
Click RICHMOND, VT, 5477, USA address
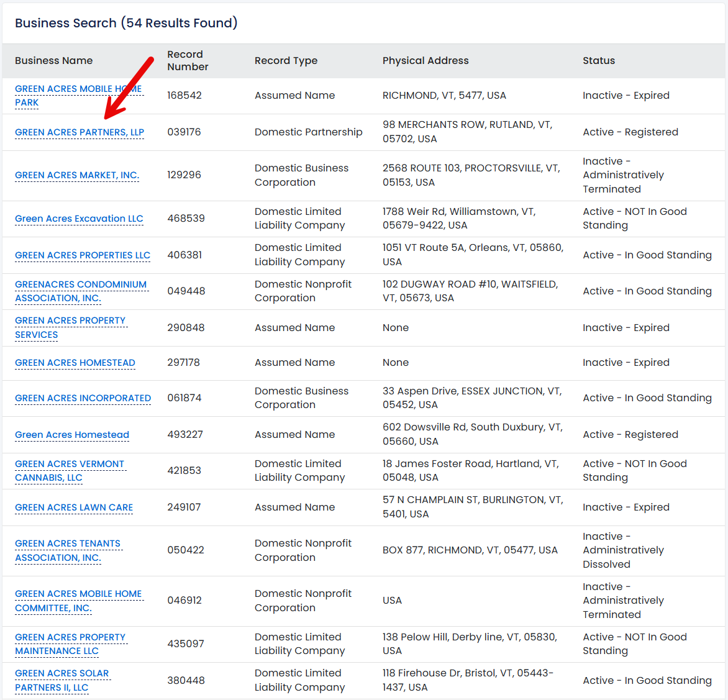click(444, 95)
